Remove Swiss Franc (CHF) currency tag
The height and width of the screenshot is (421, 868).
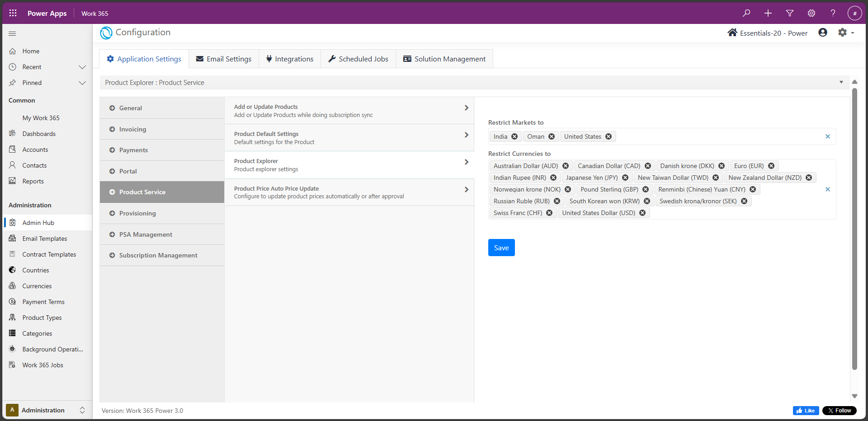(549, 213)
